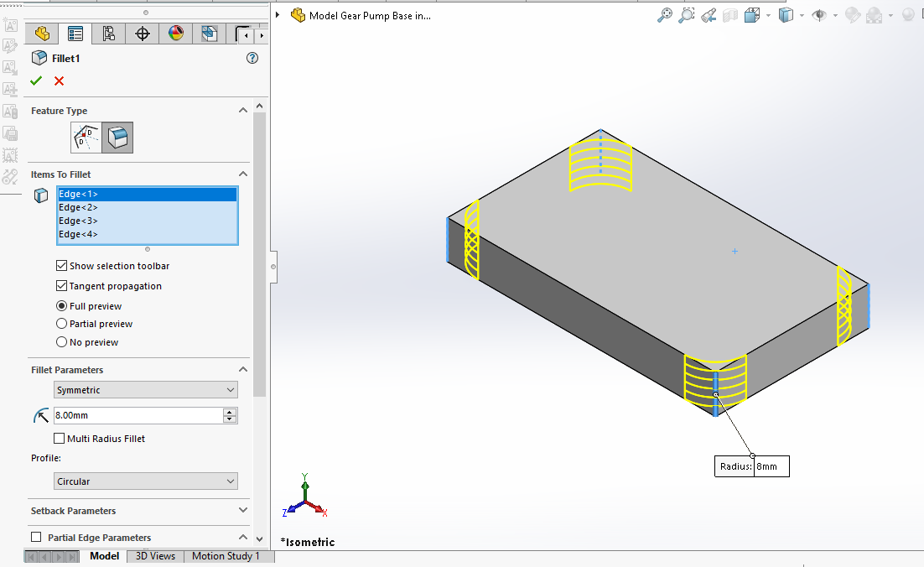Open the Circular profile dropdown
This screenshot has width=924, height=567.
(x=146, y=481)
